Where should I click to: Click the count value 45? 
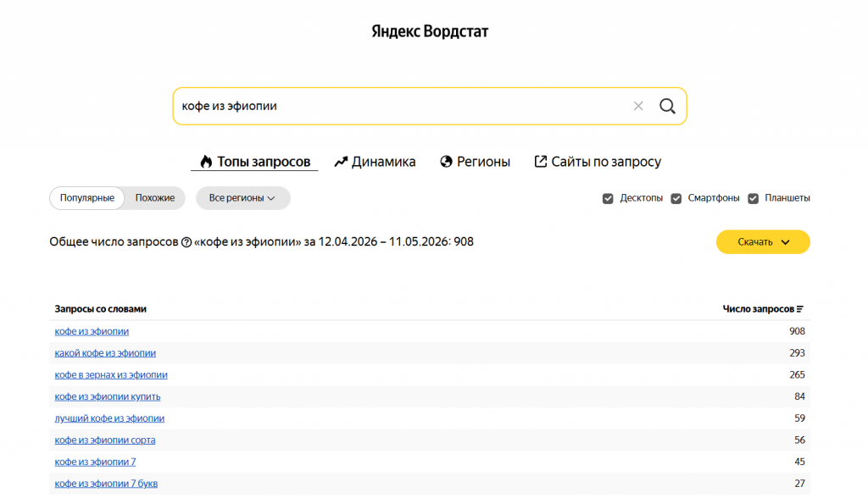[800, 462]
